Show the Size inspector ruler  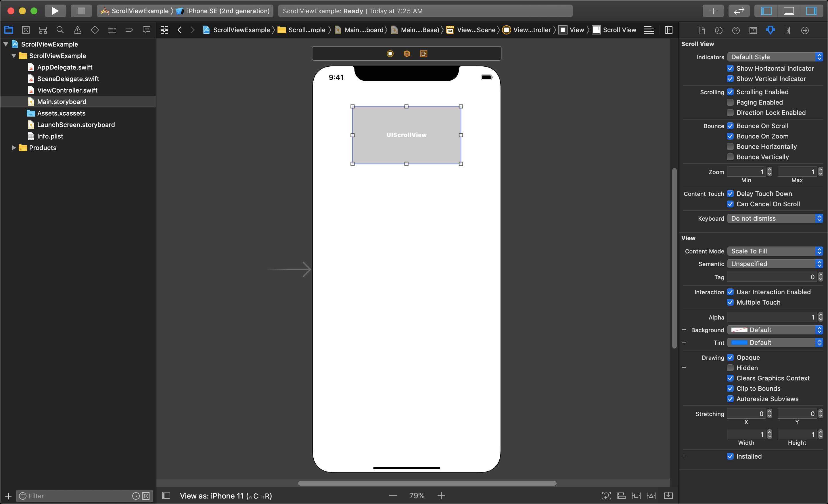pyautogui.click(x=788, y=30)
